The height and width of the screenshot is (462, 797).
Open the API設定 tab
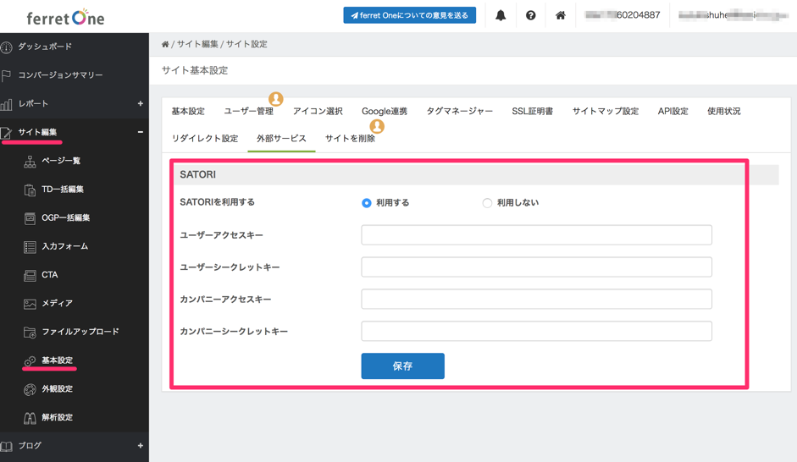click(673, 111)
